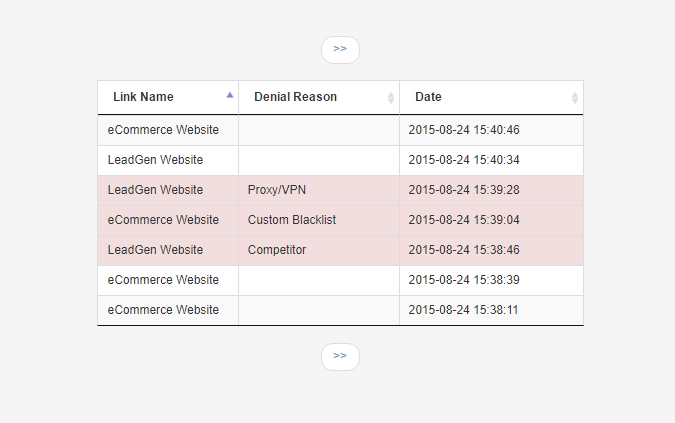Screen dimensions: 675x423
Task: Click the bottom next-page >> button
Action: click(x=340, y=356)
